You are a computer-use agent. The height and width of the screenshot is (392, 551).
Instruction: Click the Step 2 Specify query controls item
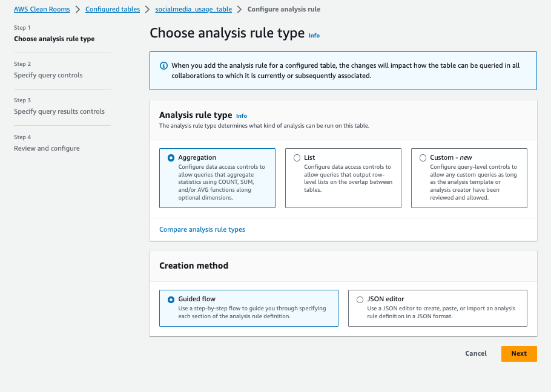click(48, 75)
